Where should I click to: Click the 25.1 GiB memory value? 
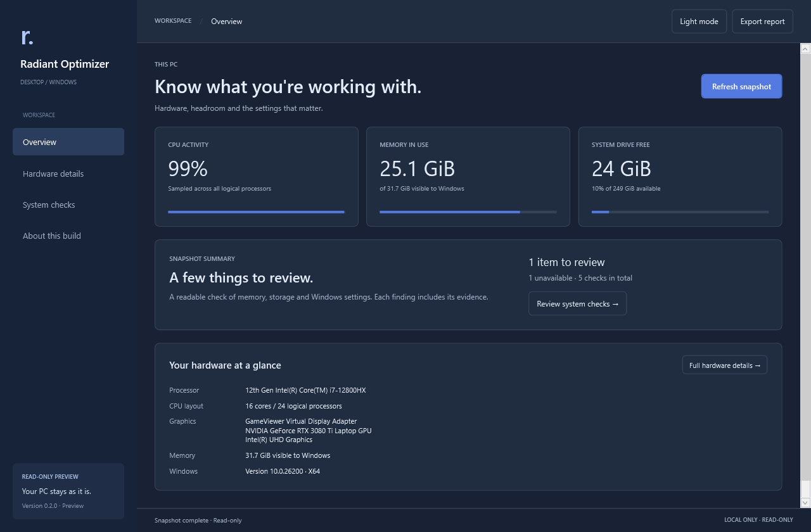(x=417, y=168)
